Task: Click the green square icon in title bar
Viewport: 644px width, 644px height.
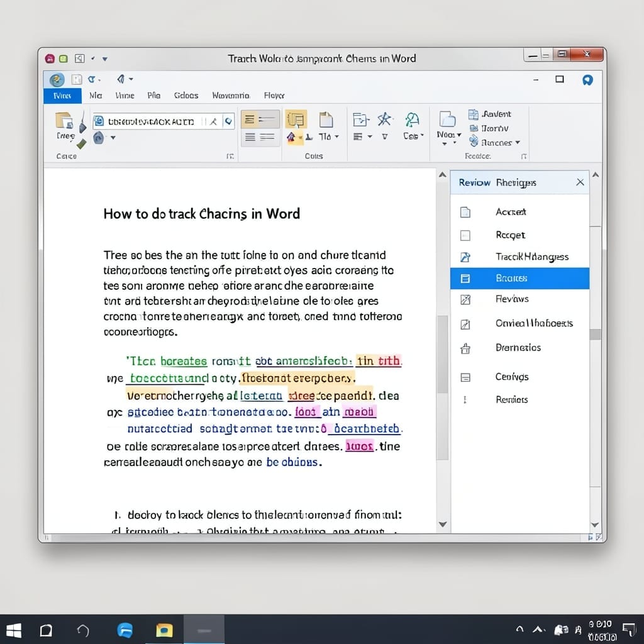Action: coord(64,58)
